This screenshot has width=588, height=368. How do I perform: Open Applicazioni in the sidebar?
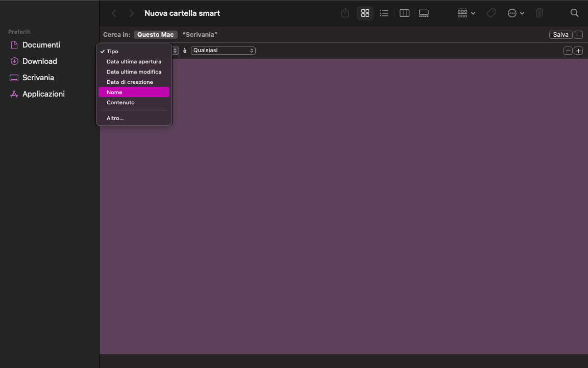pyautogui.click(x=43, y=94)
